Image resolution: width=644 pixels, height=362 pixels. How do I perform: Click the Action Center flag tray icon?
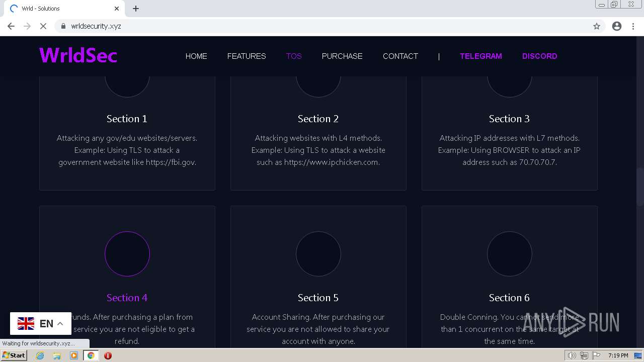596,355
